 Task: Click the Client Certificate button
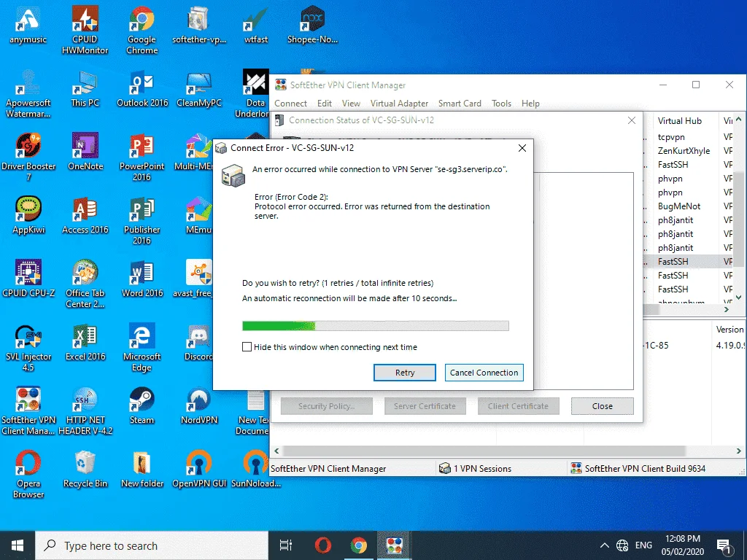pyautogui.click(x=518, y=406)
